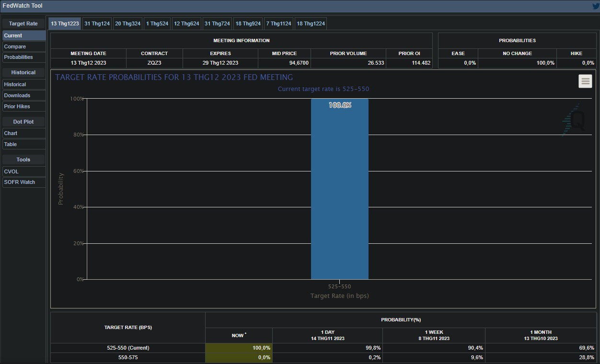Click the Twitter bird icon
The image size is (600, 364).
click(596, 6)
